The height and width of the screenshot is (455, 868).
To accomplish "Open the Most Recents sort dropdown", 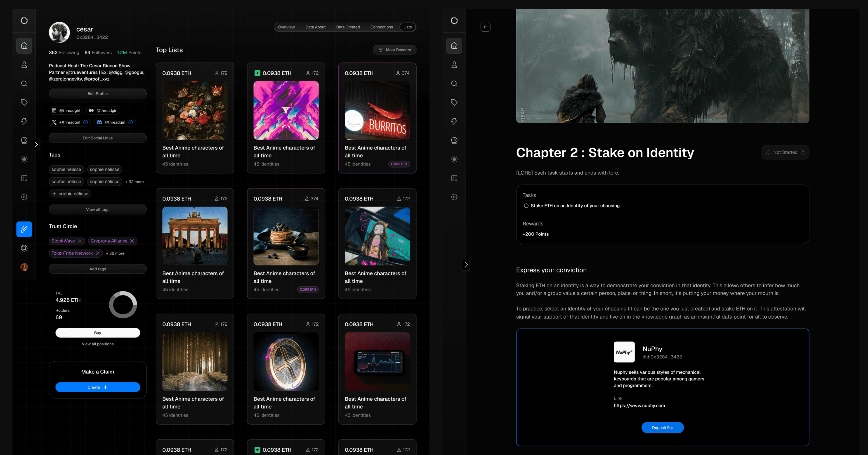I will [394, 50].
